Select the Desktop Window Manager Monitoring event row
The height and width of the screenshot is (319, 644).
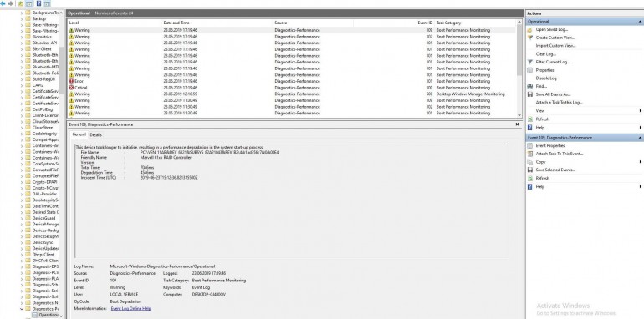(292, 94)
